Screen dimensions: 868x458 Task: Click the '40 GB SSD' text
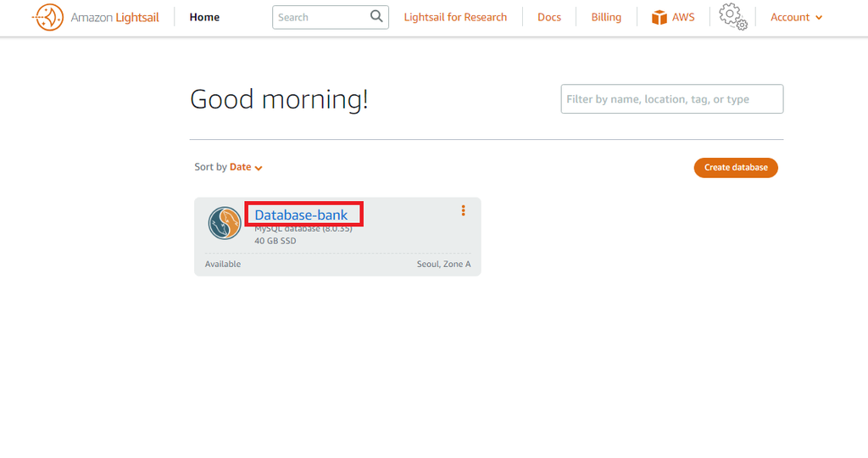pyautogui.click(x=275, y=241)
